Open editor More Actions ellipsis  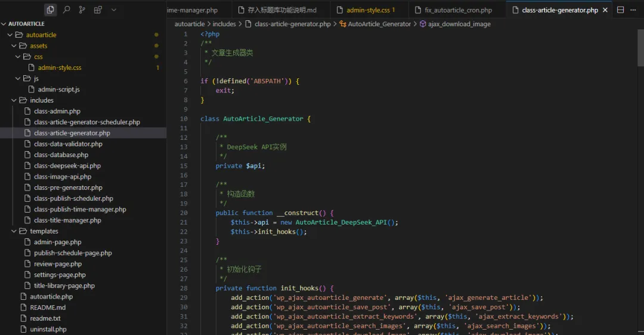pyautogui.click(x=633, y=10)
